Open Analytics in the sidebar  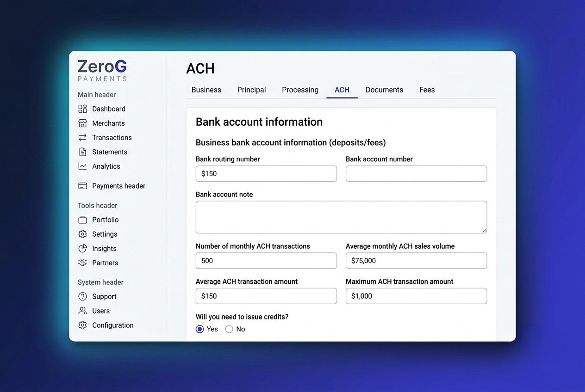(106, 166)
